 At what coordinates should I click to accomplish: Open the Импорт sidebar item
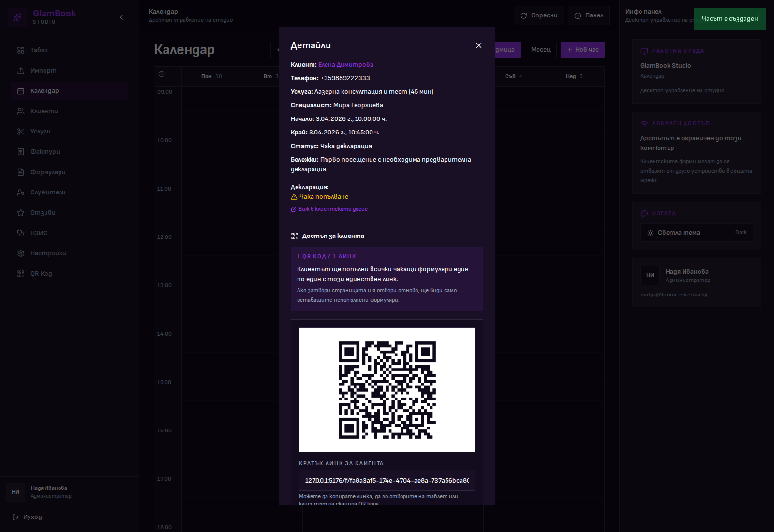coord(43,71)
